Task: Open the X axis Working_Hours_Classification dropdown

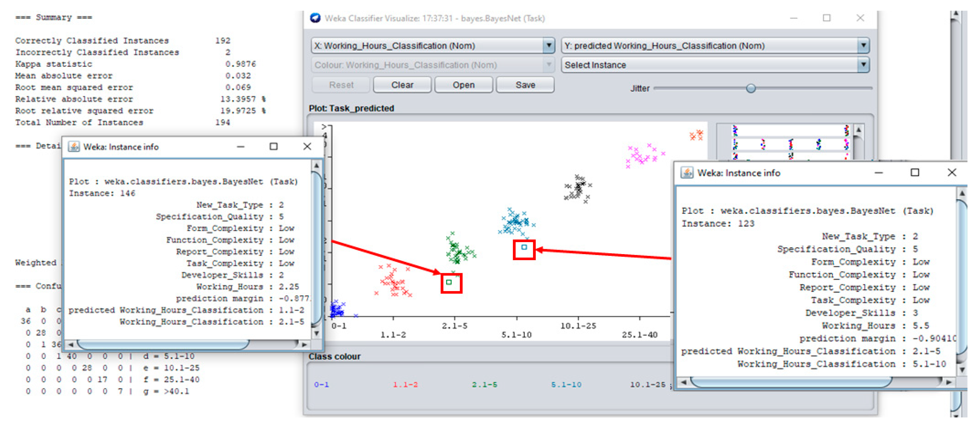Action: pyautogui.click(x=548, y=46)
